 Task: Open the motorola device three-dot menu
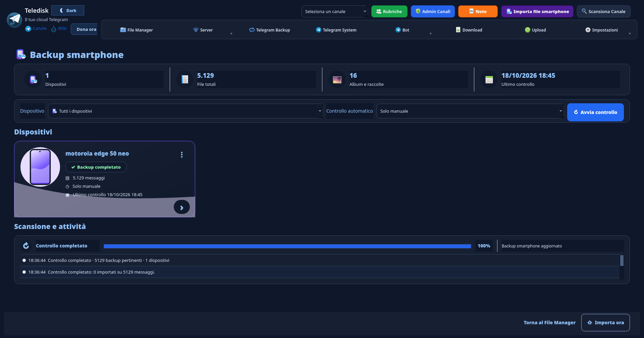(182, 155)
